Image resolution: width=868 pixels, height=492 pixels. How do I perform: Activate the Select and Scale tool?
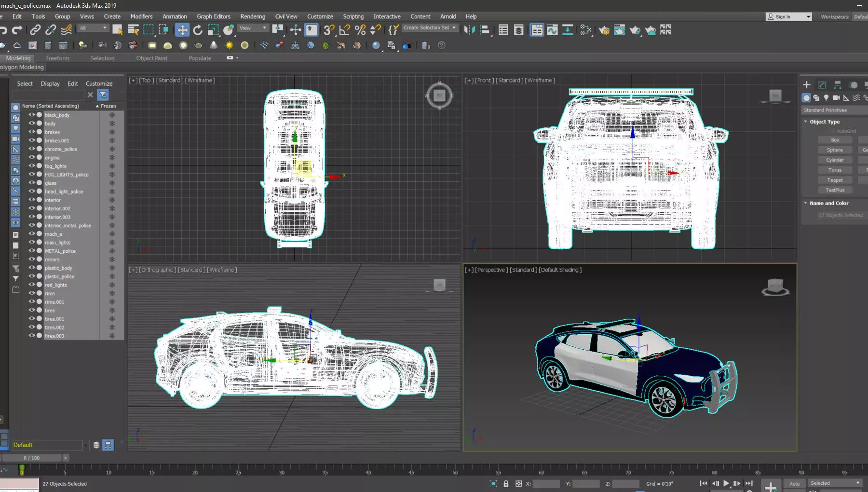213,30
